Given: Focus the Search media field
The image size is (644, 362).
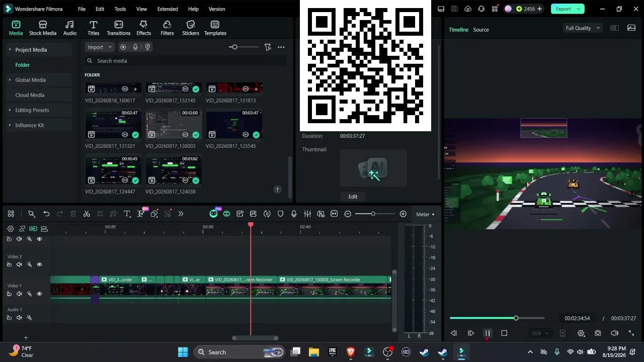Looking at the screenshot, I should point(186,61).
